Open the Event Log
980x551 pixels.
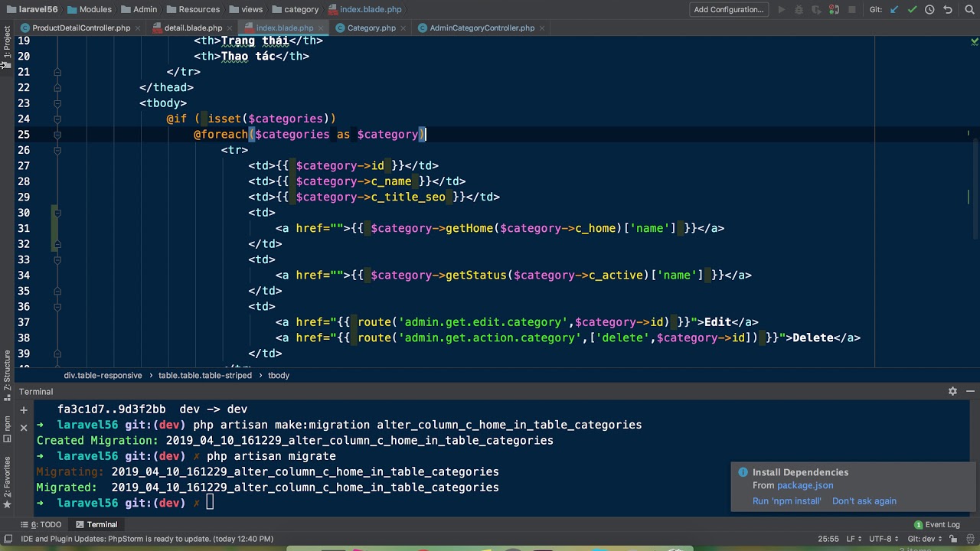coord(937,525)
